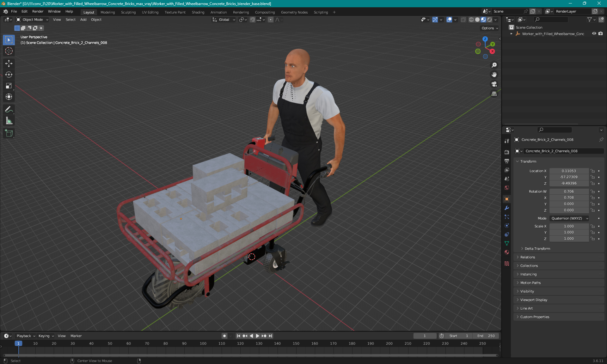The height and width of the screenshot is (364, 607).
Task: Open the Render properties tab
Action: (x=507, y=152)
